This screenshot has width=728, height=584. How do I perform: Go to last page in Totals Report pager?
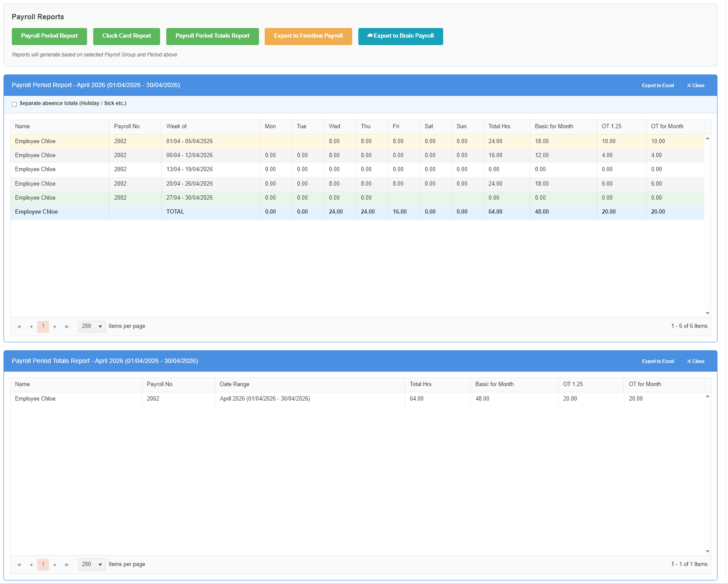[66, 565]
